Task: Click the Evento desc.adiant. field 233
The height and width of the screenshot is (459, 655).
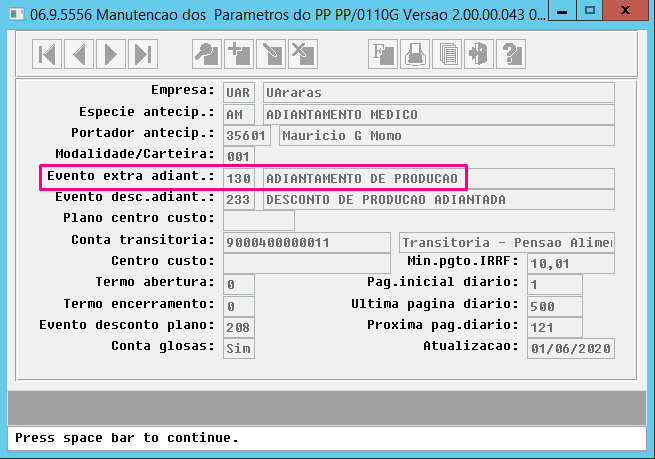Action: [x=239, y=200]
